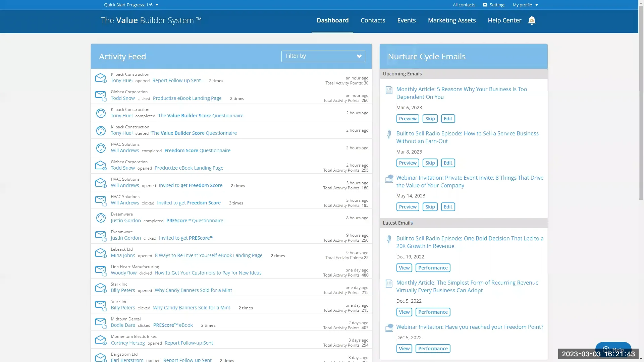Click the gauge icon beside Tony Huel's completed questionnaire
Viewport: 644px width, 362px height.
101,113
